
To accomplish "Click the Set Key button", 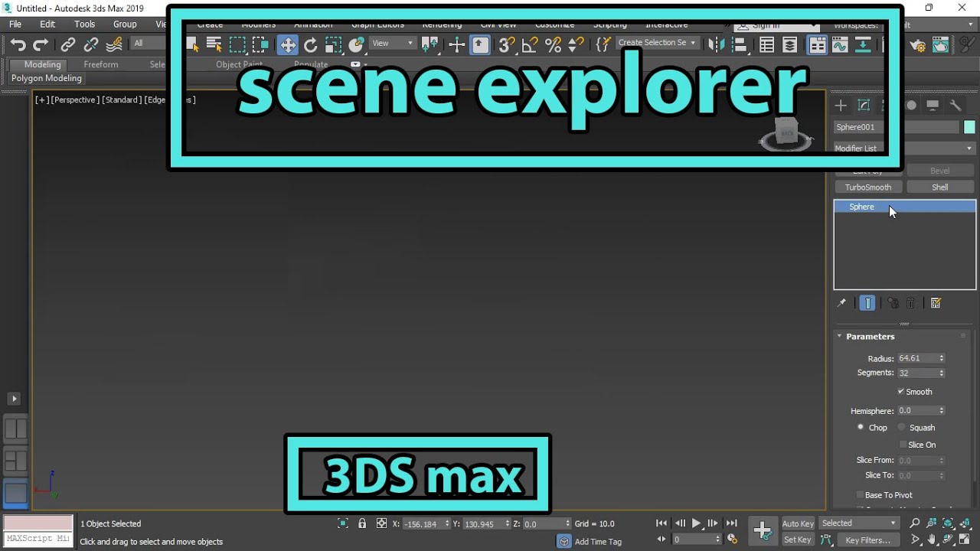I will (x=798, y=540).
